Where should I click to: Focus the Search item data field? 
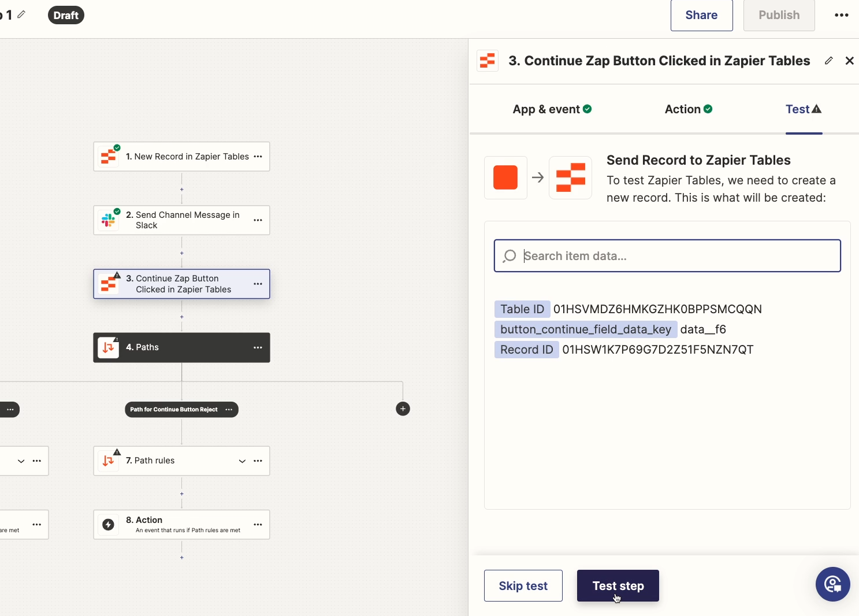tap(667, 255)
